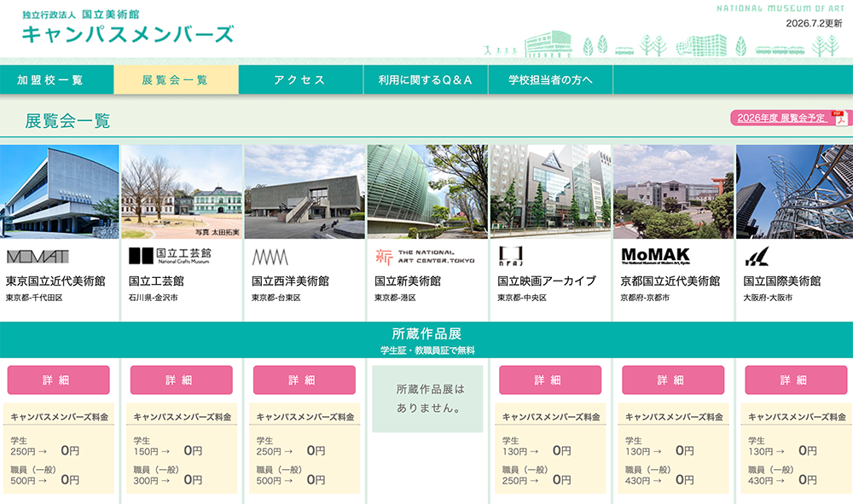Click the 東京都-台東区 location text
Viewport: 853px width, 504px height.
276,298
